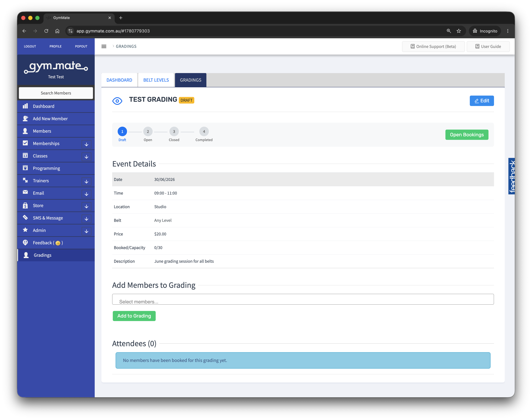Expand the Trainers submenu arrow
Image resolution: width=532 pixels, height=420 pixels.
click(x=86, y=182)
